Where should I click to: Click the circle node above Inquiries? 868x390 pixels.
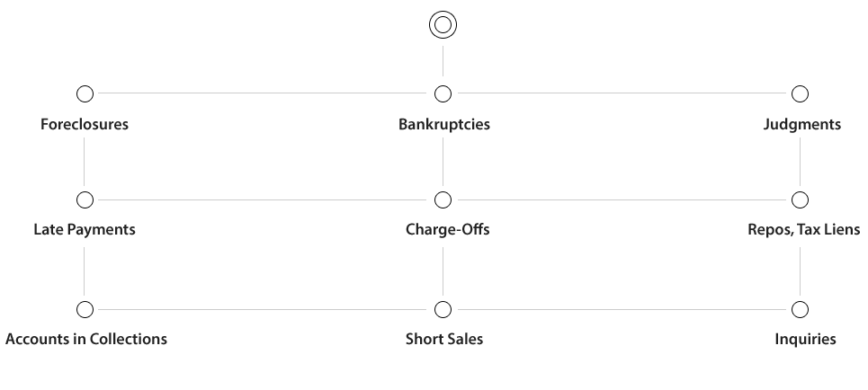pos(800,309)
